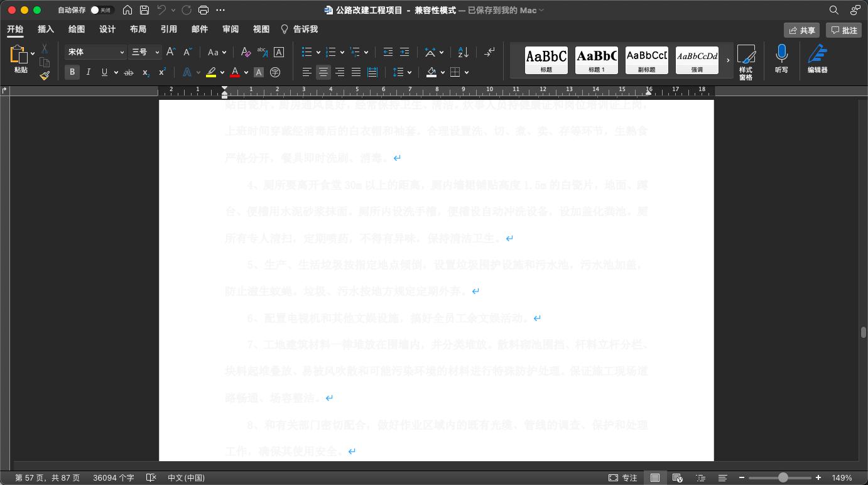
Task: Expand the line spacing dropdown
Action: pos(409,72)
